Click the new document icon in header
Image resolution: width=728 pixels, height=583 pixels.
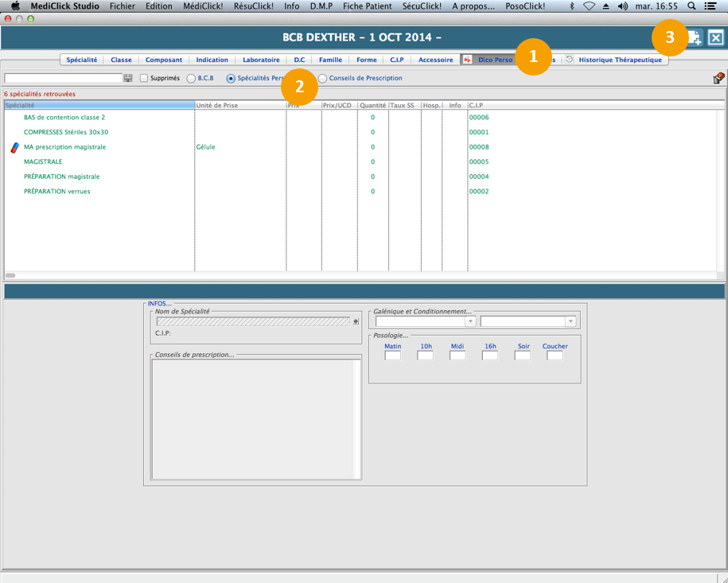[x=695, y=37]
